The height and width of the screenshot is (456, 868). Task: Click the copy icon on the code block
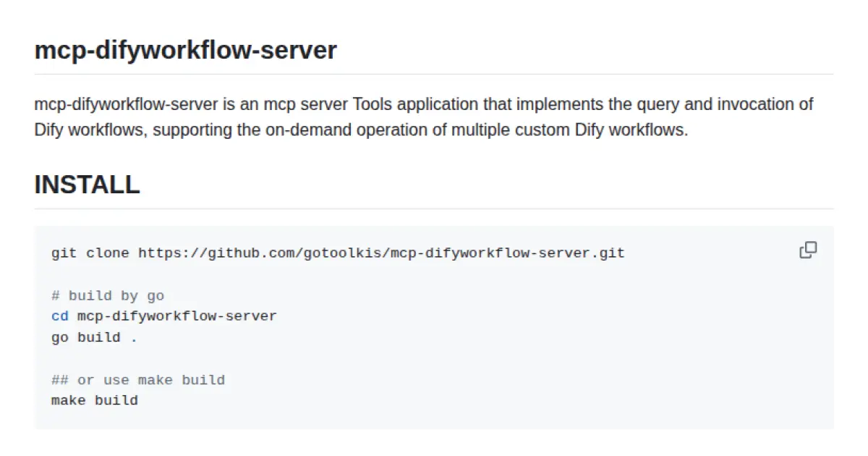click(807, 250)
